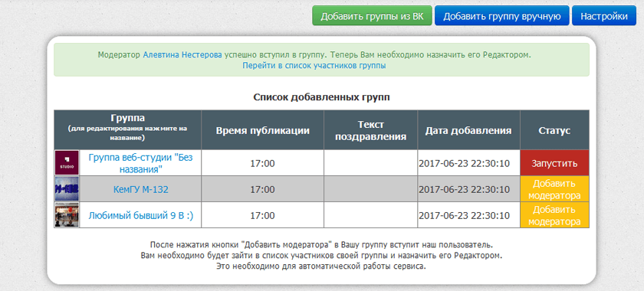The width and height of the screenshot is (644, 291).
Task: Click the Время публикации column header
Action: (x=262, y=129)
